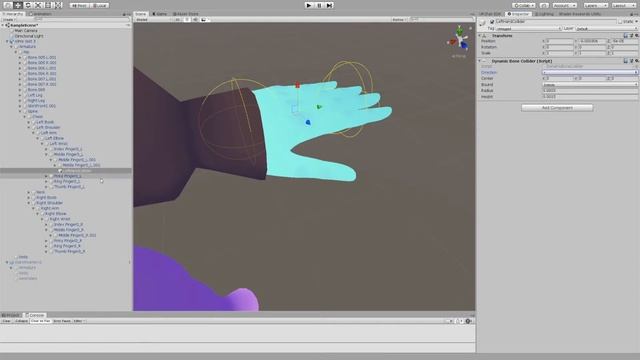This screenshot has width=640, height=360.
Task: Open the Account dropdown
Action: [565, 6]
